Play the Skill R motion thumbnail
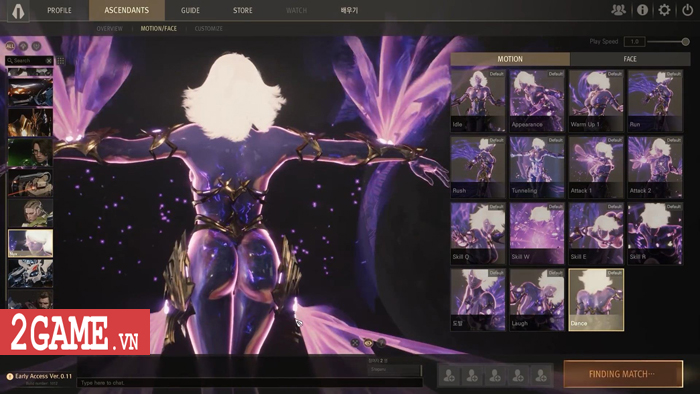700x394 pixels. tap(655, 233)
